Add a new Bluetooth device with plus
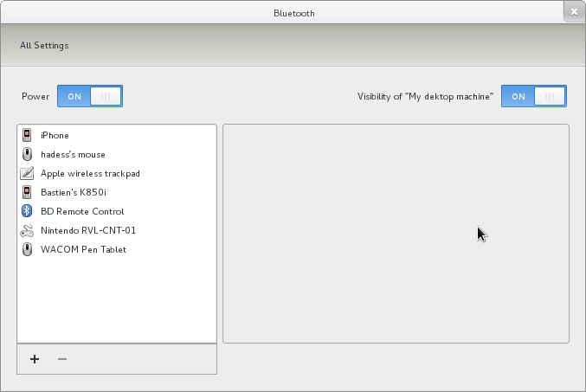 tap(35, 359)
